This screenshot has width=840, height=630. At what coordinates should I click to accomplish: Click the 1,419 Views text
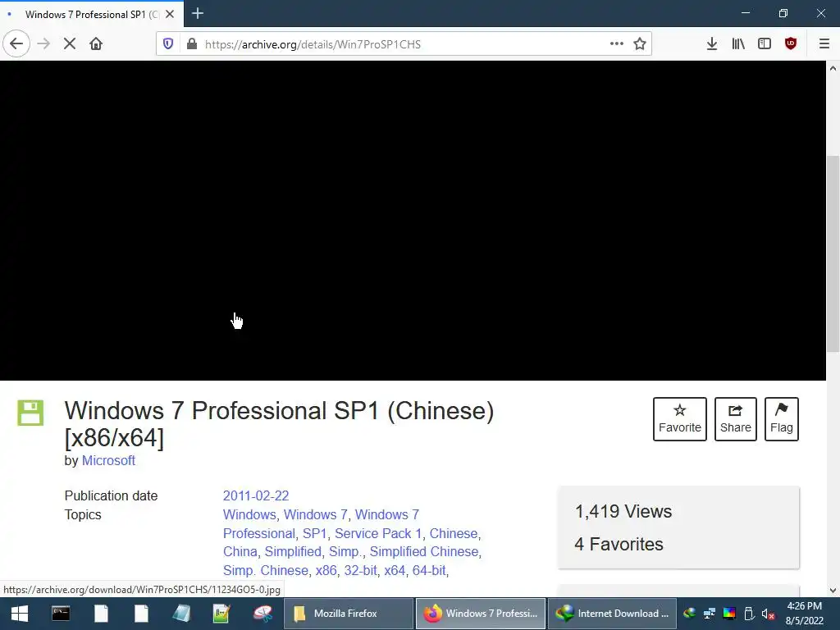click(623, 512)
